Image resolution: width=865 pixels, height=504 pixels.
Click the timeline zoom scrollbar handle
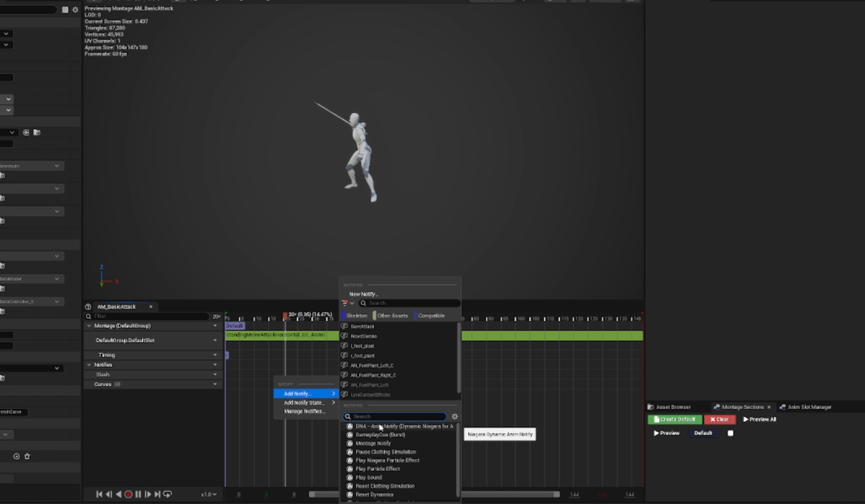[x=508, y=494]
